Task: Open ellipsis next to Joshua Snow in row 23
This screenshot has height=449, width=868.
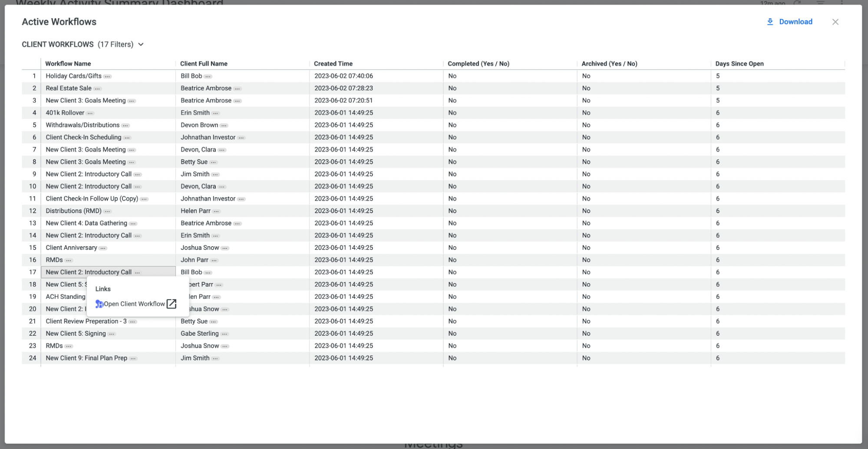Action: point(224,346)
